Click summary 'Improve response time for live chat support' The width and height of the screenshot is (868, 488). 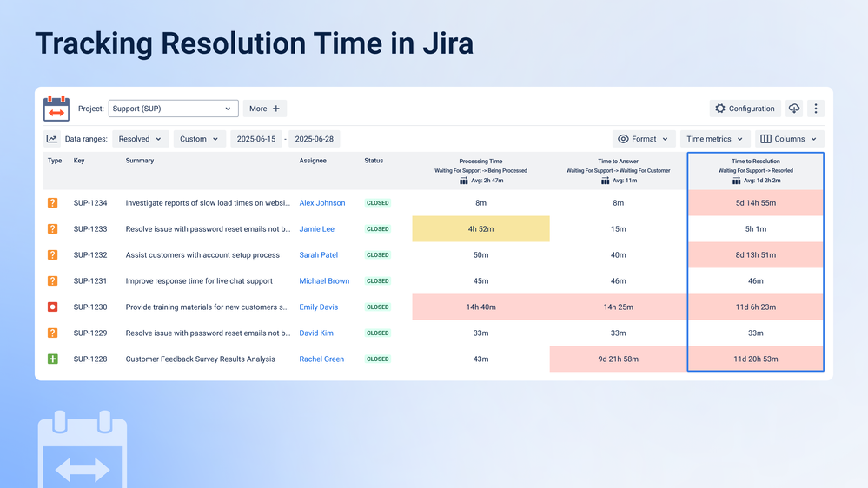[199, 281]
